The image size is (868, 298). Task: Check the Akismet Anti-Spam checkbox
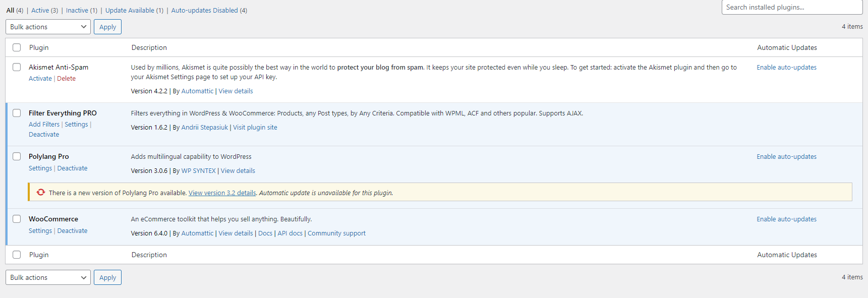(17, 67)
